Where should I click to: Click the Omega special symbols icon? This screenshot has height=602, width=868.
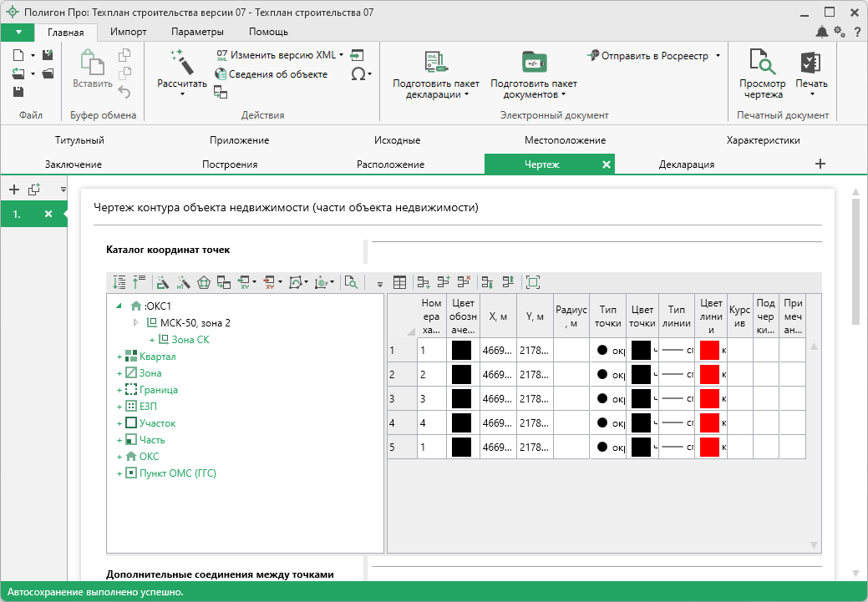click(358, 74)
